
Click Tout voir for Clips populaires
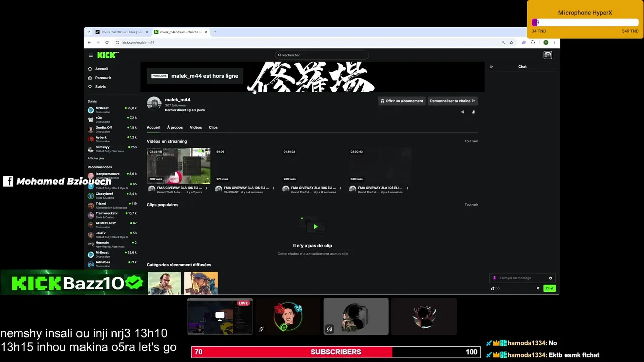coord(471,205)
